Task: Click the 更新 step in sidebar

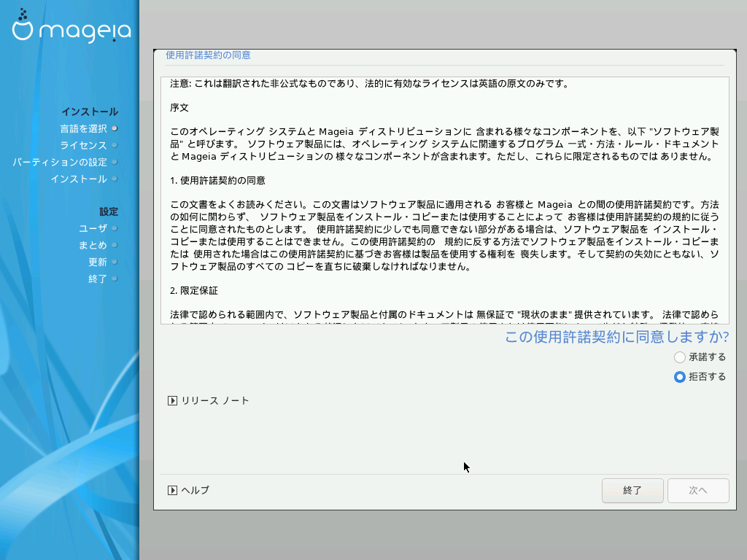Action: [98, 262]
